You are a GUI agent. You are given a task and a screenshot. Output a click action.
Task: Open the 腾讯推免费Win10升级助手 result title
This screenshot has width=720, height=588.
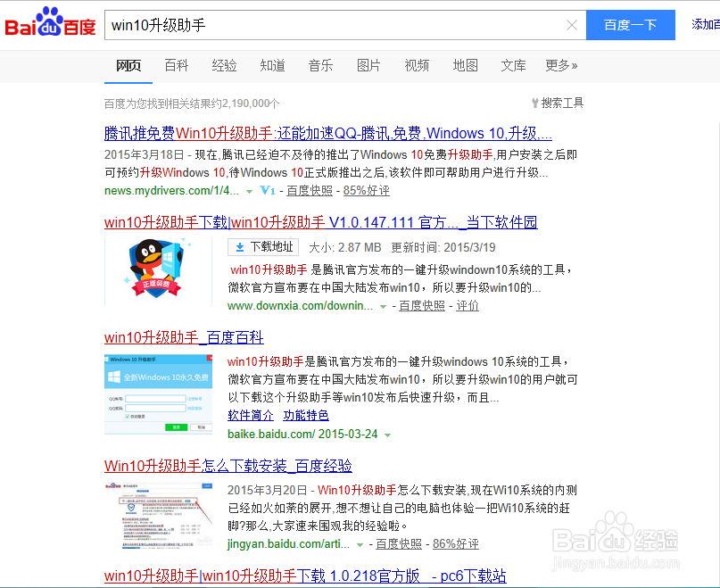327,133
